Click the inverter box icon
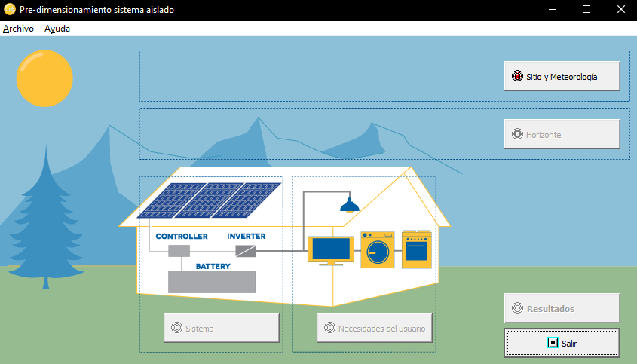 coord(246,251)
